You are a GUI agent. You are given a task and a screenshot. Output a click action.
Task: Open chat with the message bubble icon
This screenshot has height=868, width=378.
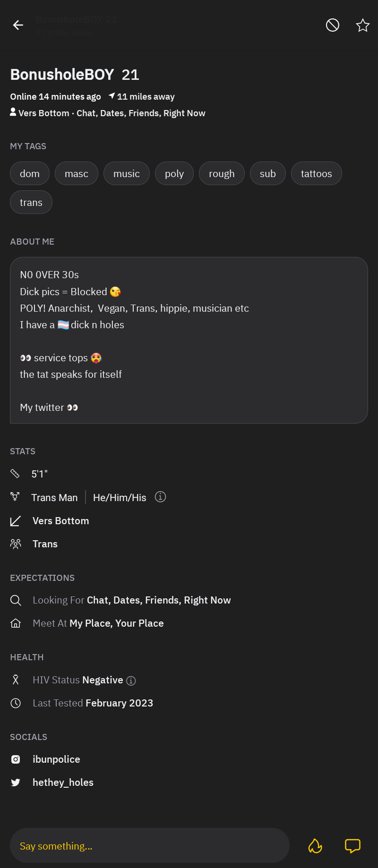[352, 846]
